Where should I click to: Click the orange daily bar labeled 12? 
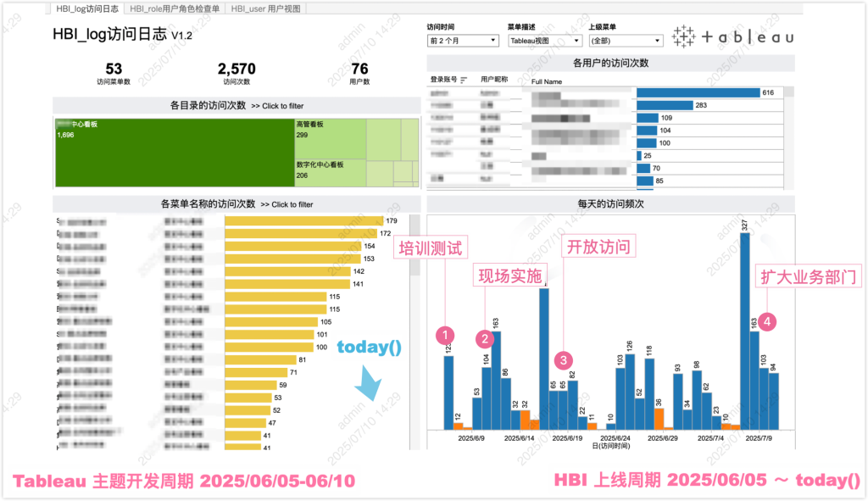(458, 426)
